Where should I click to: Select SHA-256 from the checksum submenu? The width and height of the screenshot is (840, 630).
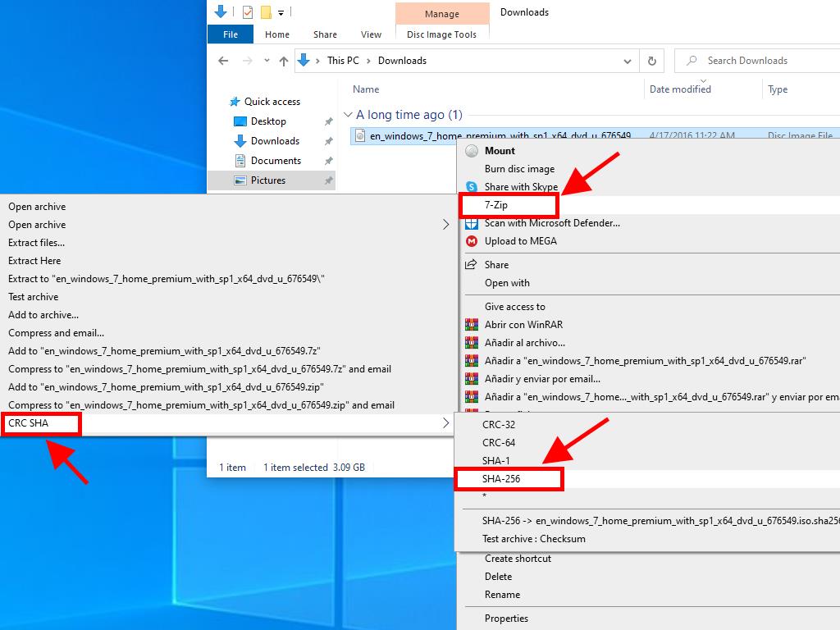[501, 479]
